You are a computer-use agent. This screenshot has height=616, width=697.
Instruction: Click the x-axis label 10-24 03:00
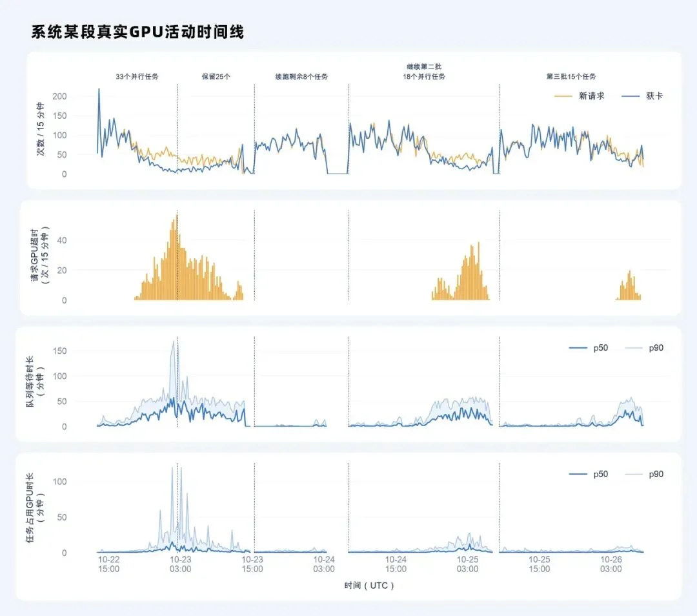[324, 564]
